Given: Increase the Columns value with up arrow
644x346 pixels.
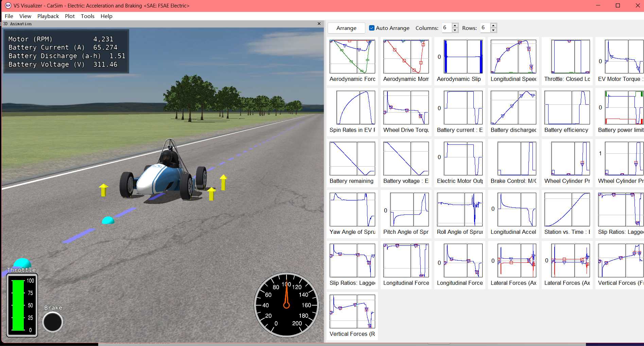Looking at the screenshot, I should click(x=455, y=25).
